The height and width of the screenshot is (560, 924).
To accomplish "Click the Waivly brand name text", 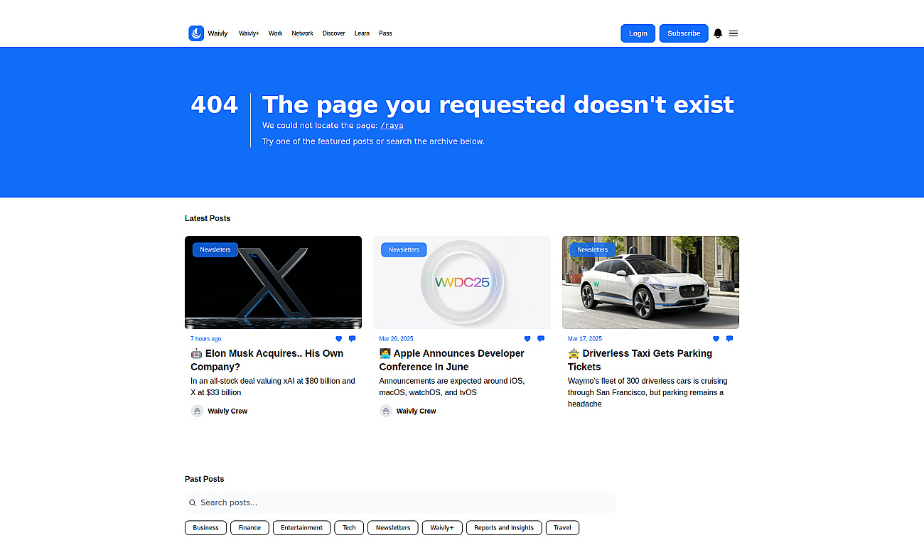I will click(217, 33).
